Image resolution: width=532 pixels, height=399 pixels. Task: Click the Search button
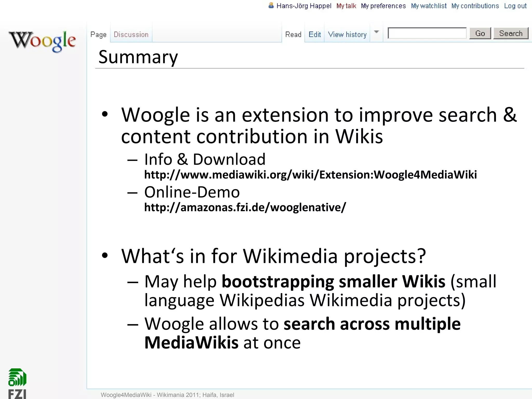point(511,33)
